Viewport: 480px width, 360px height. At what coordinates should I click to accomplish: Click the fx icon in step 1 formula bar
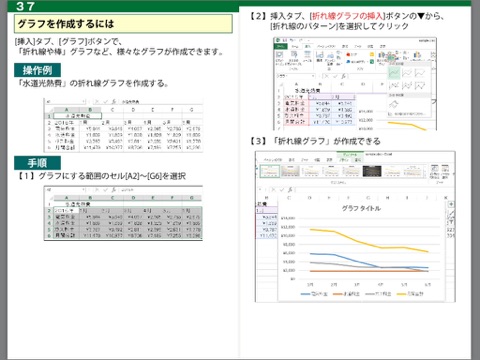(x=113, y=190)
